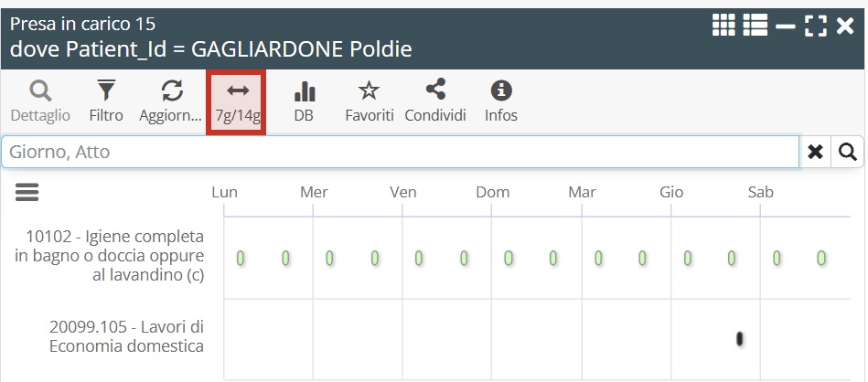Screen dimensions: 868x382
Task: Click the Sab column header
Action: [760, 192]
